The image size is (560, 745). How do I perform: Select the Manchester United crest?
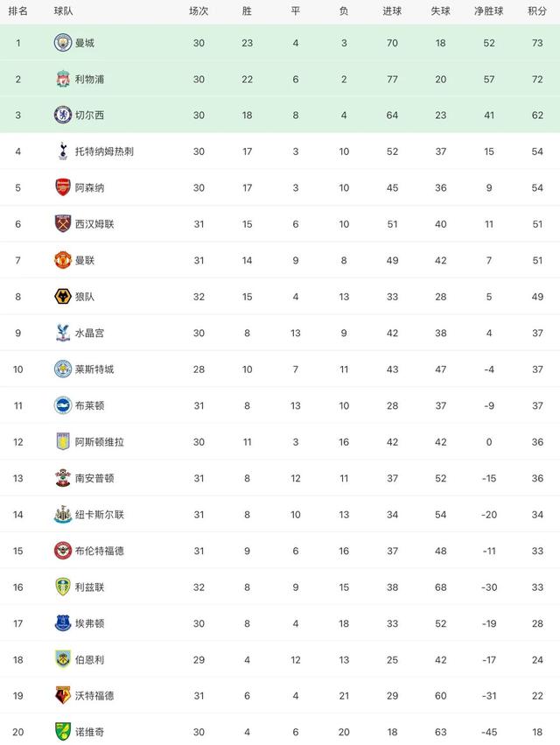click(63, 260)
